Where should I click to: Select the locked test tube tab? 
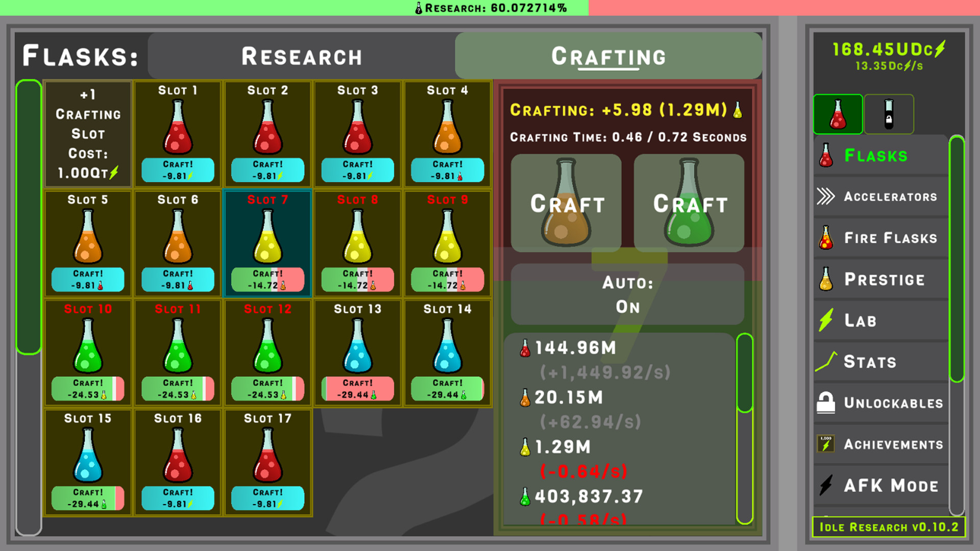coord(889,114)
